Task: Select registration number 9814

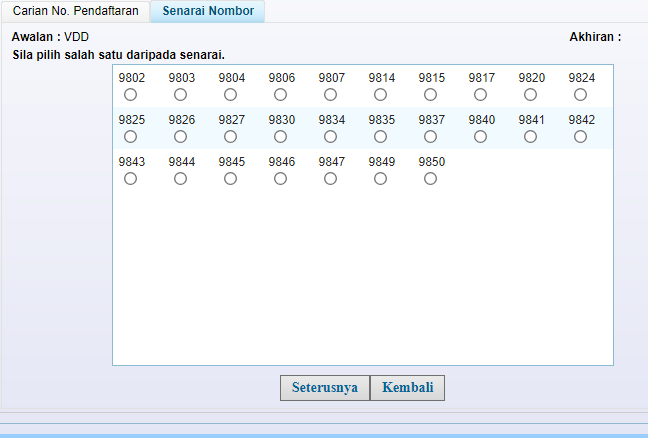Action: pyautogui.click(x=380, y=95)
